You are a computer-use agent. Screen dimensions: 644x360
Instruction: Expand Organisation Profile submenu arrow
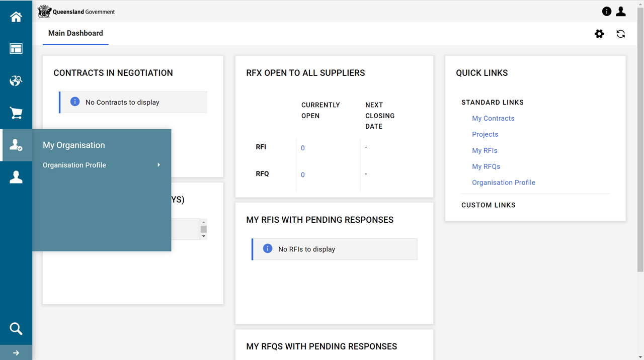(x=158, y=165)
